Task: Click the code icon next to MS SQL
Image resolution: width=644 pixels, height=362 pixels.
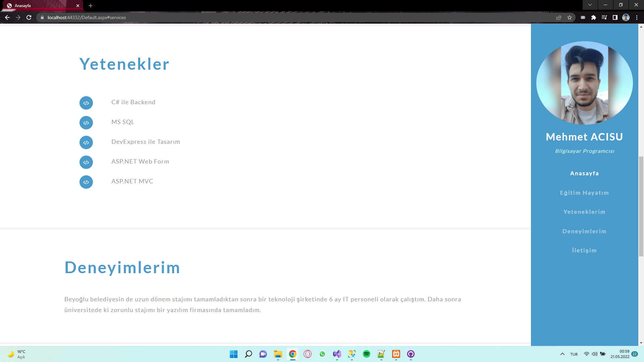Action: [86, 123]
